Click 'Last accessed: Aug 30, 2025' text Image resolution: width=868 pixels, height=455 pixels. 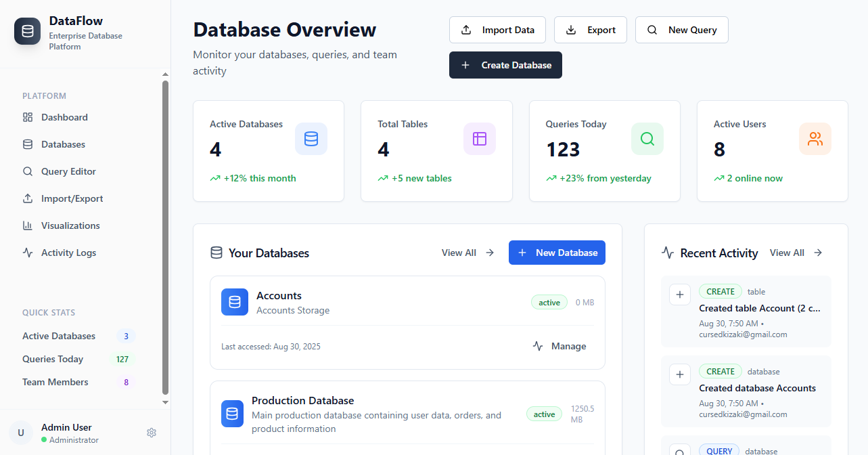(x=271, y=346)
